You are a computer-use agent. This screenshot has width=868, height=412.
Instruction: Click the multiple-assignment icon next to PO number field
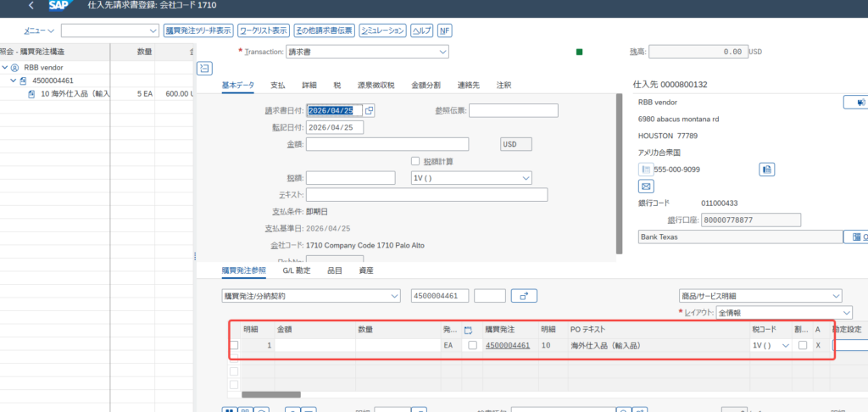tap(524, 296)
